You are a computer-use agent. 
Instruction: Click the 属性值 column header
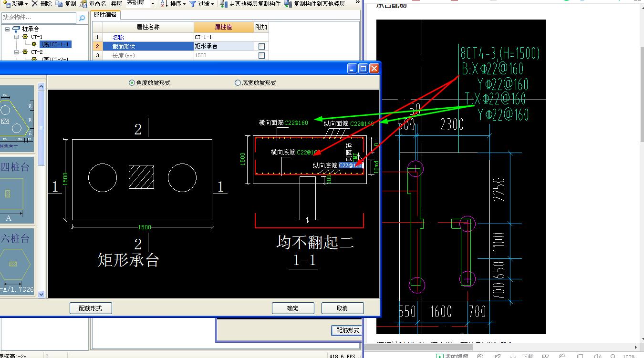(x=224, y=27)
